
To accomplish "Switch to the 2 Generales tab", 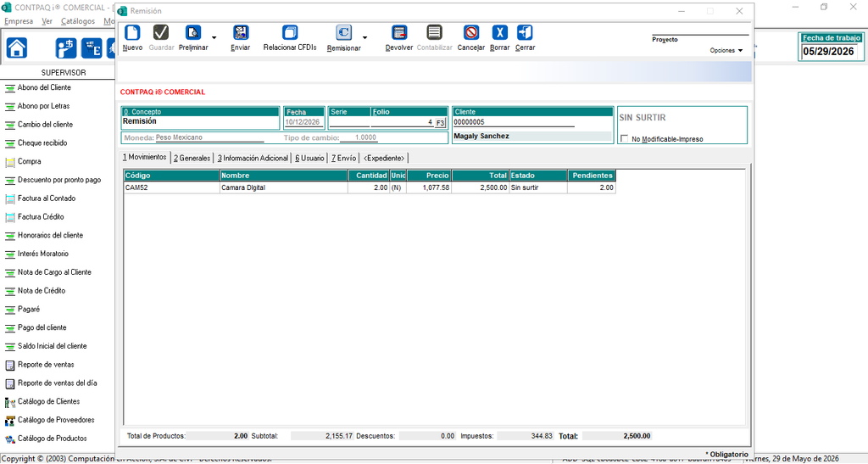I will 192,158.
